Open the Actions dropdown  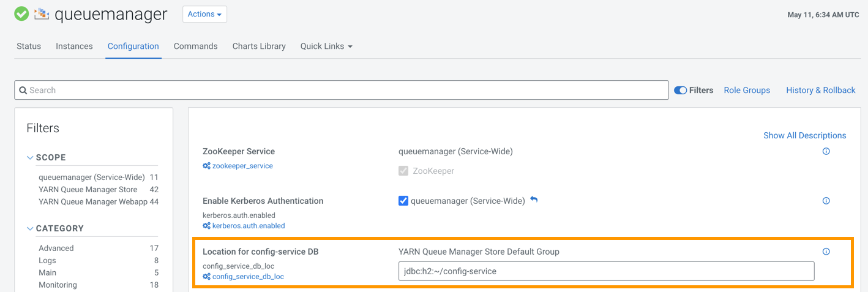[204, 14]
